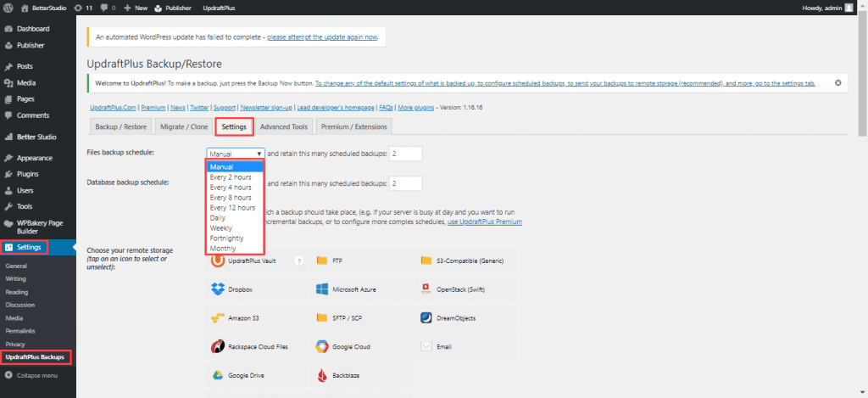Click files retain scheduled backups field

pos(406,154)
